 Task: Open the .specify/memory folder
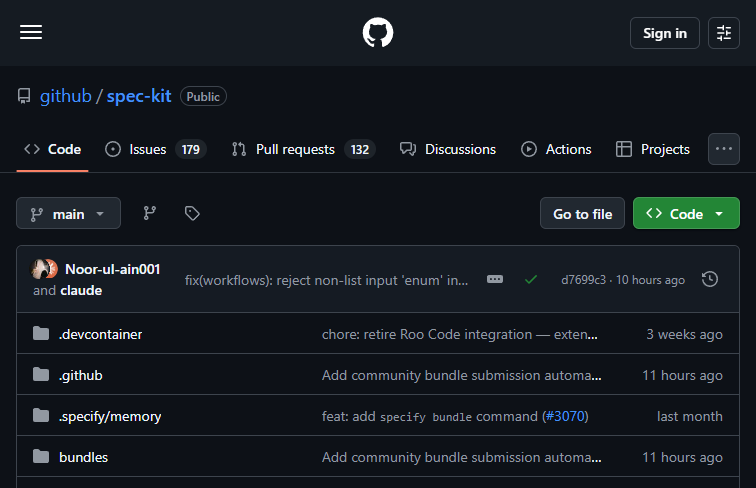[110, 416]
